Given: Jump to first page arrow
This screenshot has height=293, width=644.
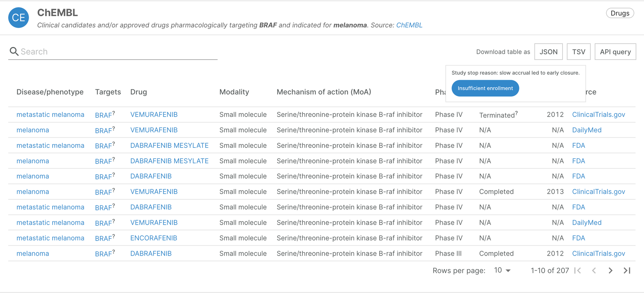Looking at the screenshot, I should [x=578, y=270].
